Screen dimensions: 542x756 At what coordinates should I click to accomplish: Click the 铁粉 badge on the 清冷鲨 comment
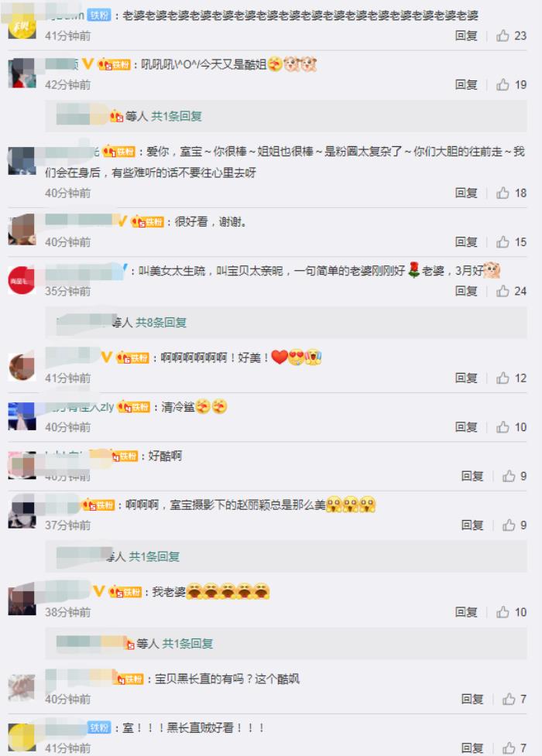(x=134, y=408)
